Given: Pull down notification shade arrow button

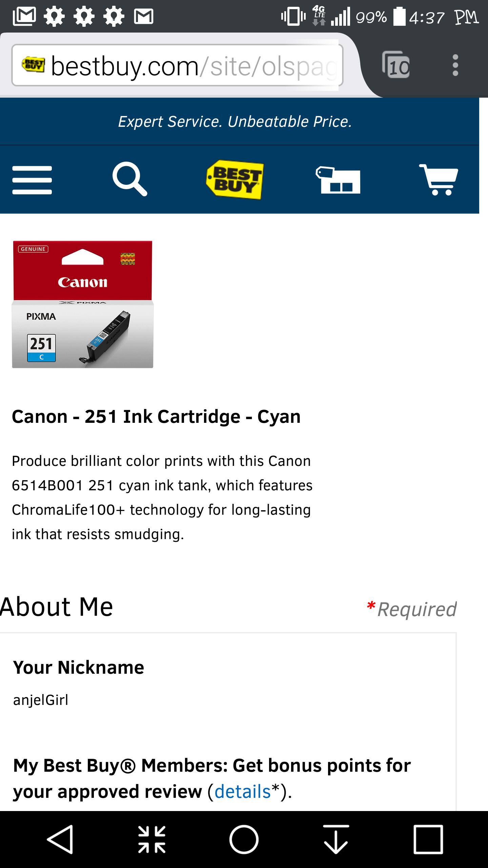Looking at the screenshot, I should [x=336, y=839].
